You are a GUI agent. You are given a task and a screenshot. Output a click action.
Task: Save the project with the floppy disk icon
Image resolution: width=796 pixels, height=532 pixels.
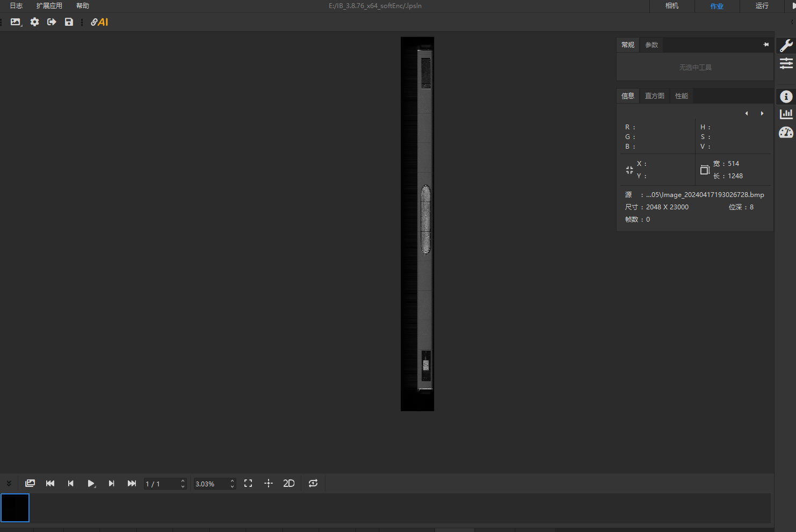coord(69,22)
